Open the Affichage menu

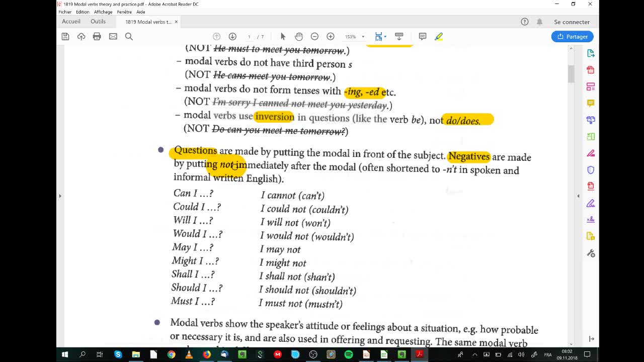point(103,12)
